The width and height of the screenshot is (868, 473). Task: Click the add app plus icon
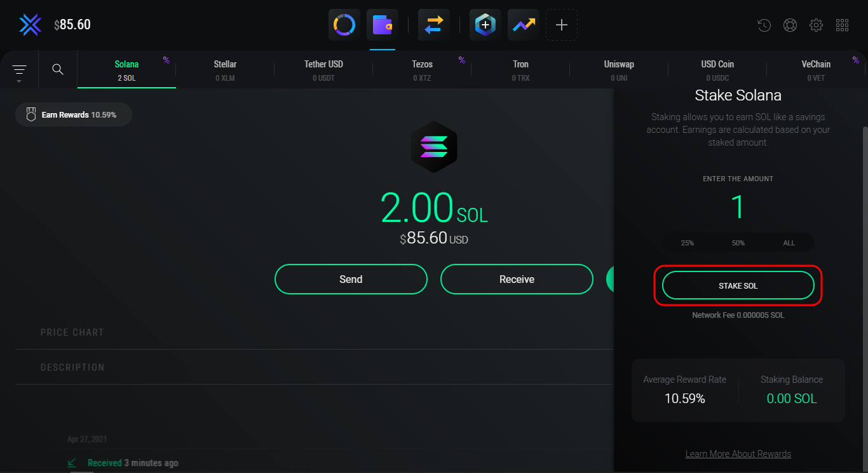[x=562, y=25]
